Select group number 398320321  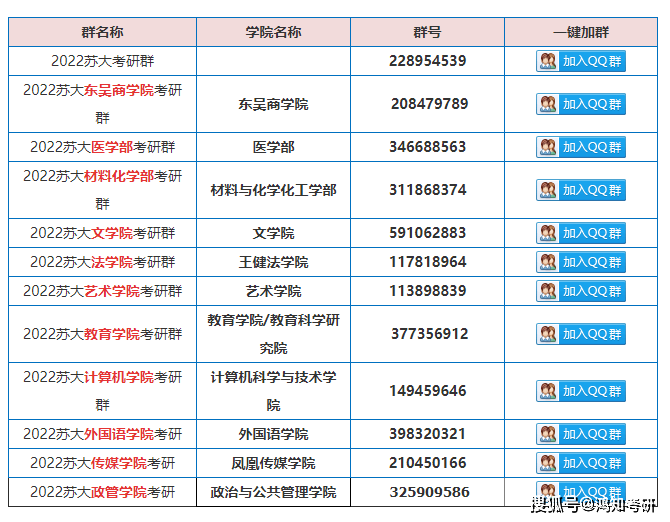(x=427, y=434)
